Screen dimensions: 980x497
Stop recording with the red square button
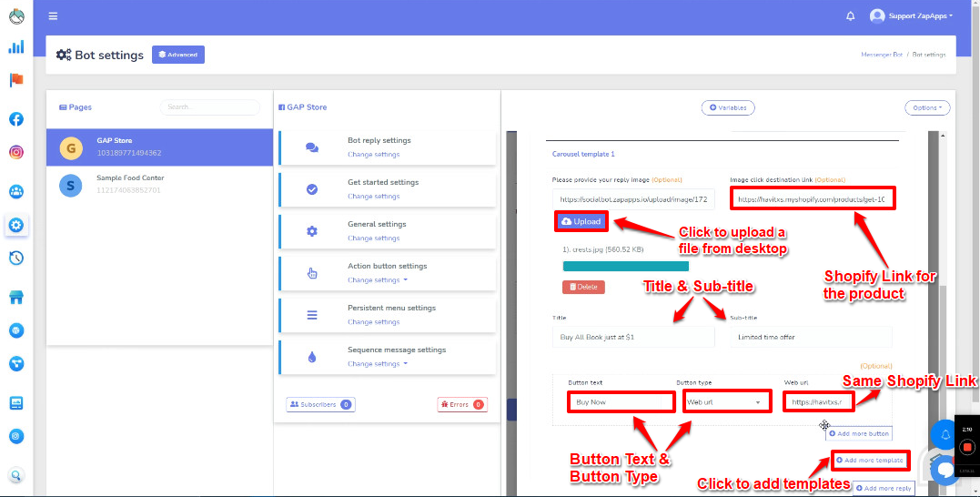tap(967, 448)
